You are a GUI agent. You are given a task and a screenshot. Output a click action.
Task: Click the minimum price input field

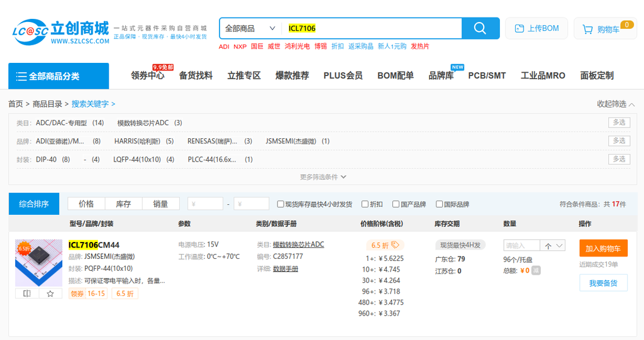[x=206, y=204]
